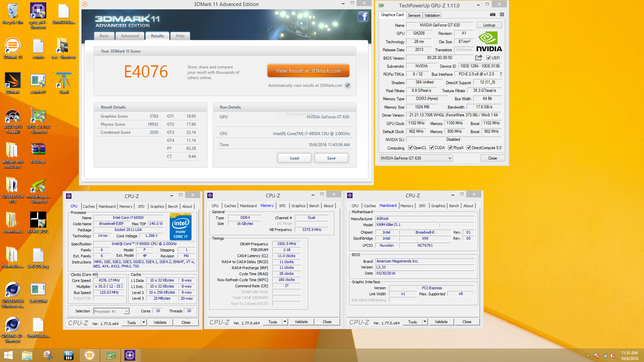
Task: Show hidden tray icons arrow
Action: 588,356
